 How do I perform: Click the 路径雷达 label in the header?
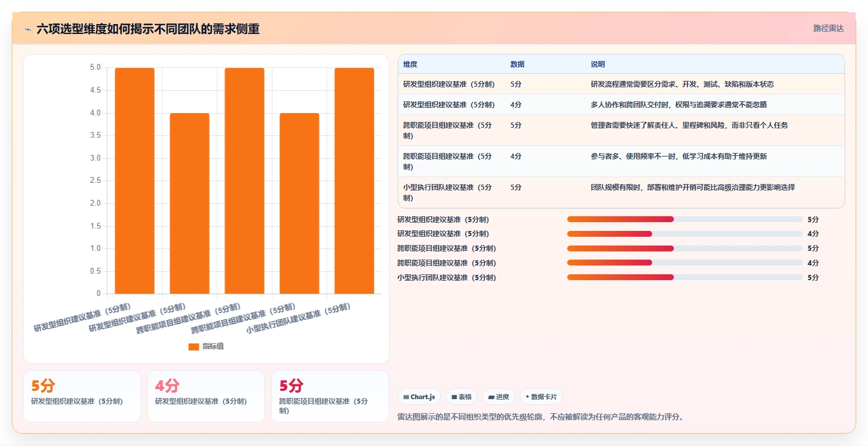[x=828, y=28]
